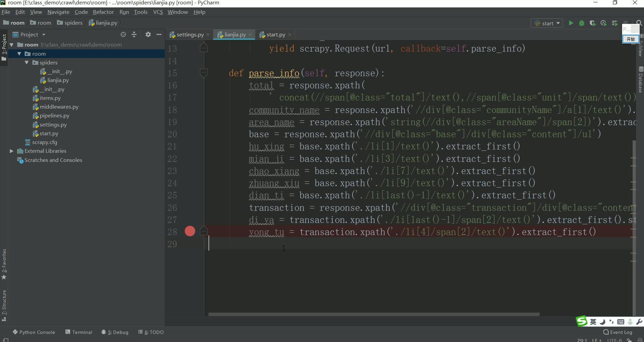
Task: Open the Run menu
Action: [124, 12]
